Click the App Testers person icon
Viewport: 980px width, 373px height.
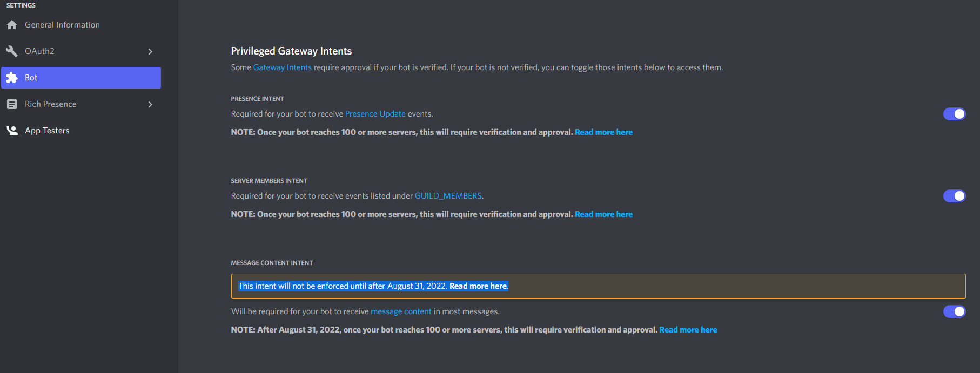pos(12,131)
